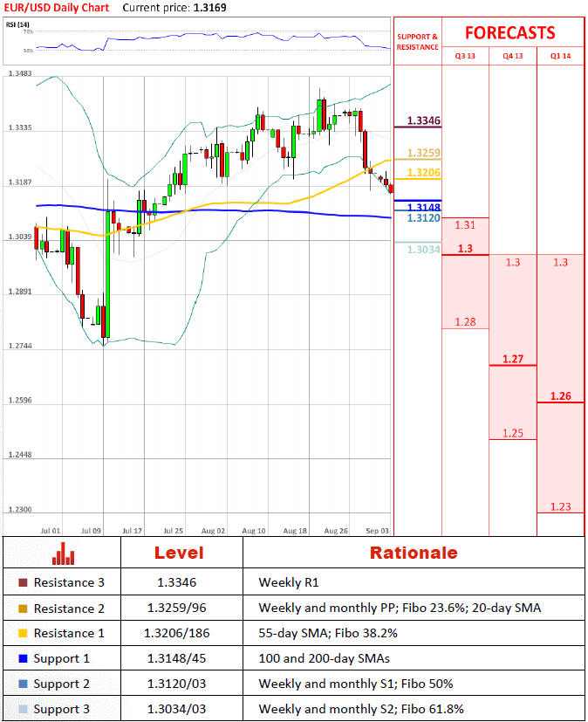Screen dimensions: 588x722
Task: Click the 1.3148 support label beside the chart
Action: [423, 207]
